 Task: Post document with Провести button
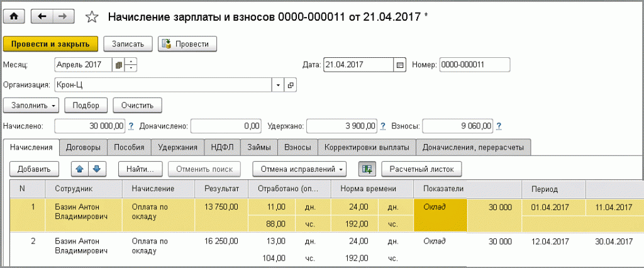187,44
